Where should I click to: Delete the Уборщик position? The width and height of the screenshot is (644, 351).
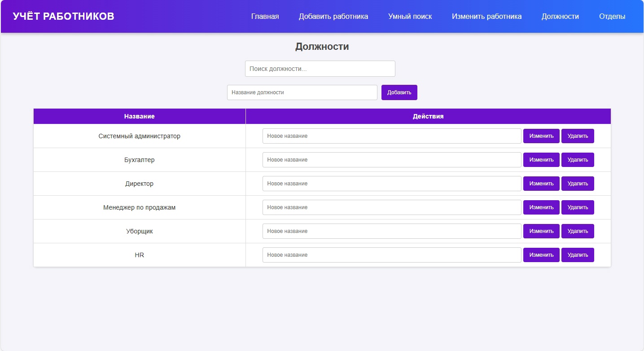point(578,231)
